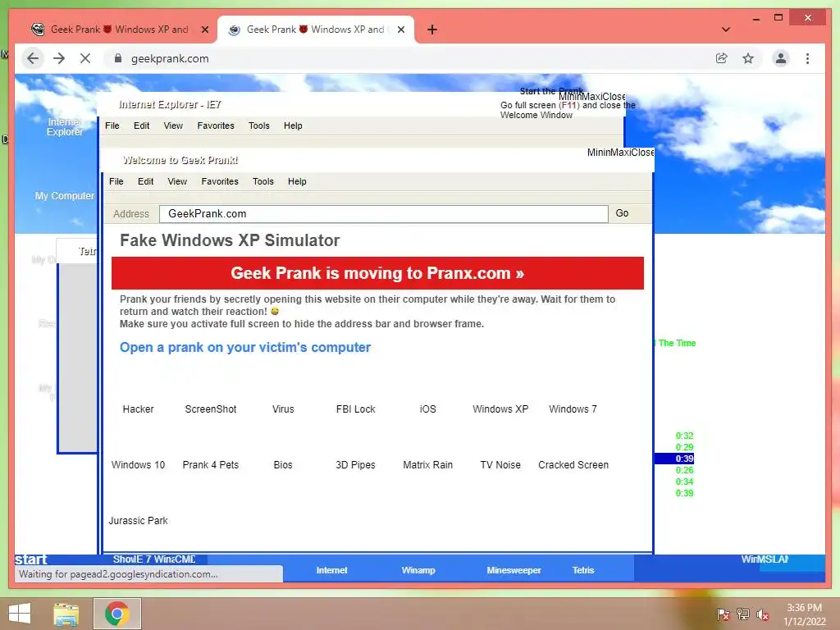Select the 0:32 playlist entry
Viewport: 840px width, 630px height.
[684, 436]
